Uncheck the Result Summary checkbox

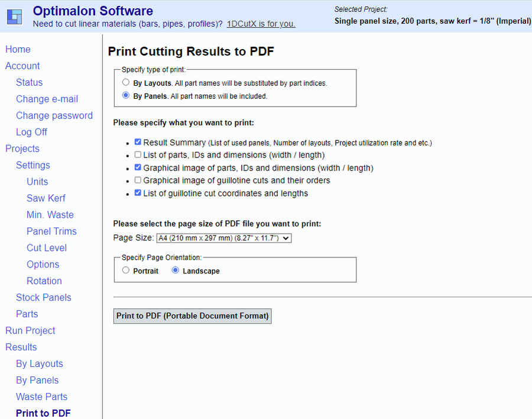point(138,142)
